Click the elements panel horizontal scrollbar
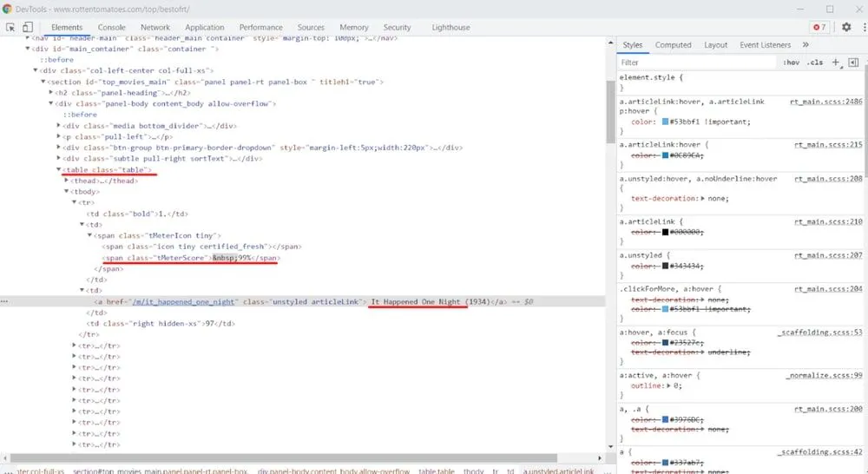The width and height of the screenshot is (868, 474). (x=284, y=458)
